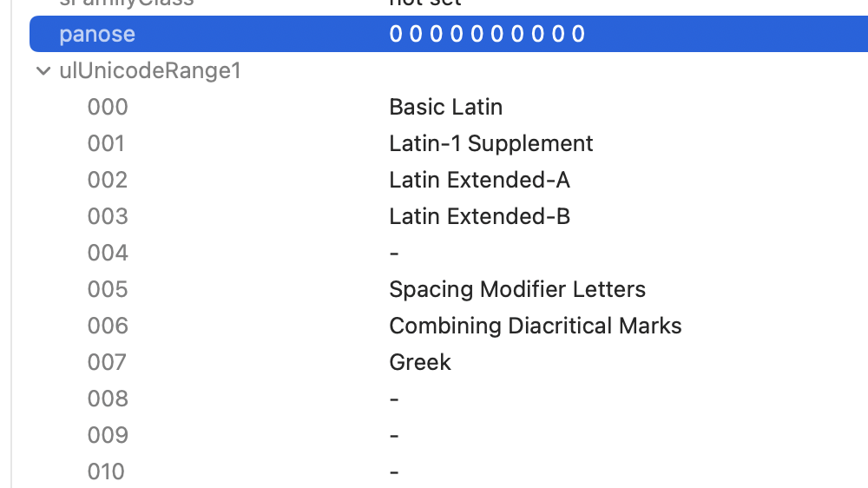Click the Latin-1 Supplement value
Image resolution: width=868 pixels, height=488 pixels.
[x=490, y=144]
